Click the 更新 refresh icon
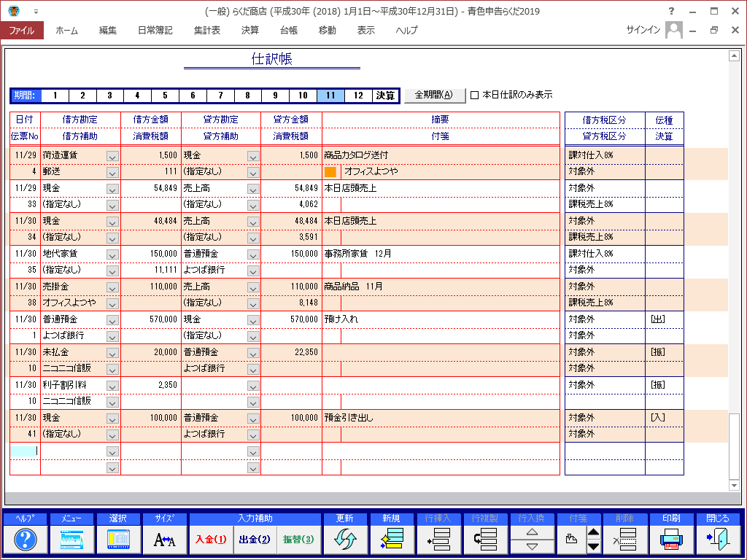Screen dimensions: 747x560 [344, 540]
